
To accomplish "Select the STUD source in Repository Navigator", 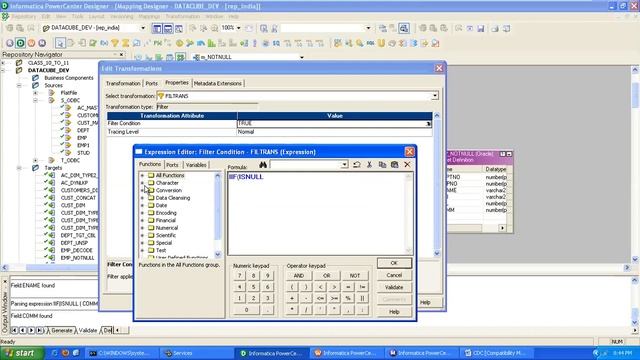I will [x=83, y=153].
